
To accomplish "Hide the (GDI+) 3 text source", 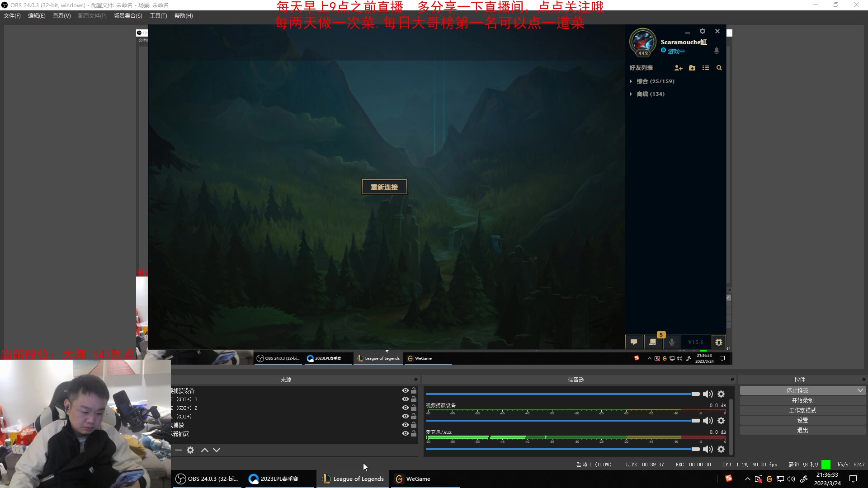I will pos(406,399).
